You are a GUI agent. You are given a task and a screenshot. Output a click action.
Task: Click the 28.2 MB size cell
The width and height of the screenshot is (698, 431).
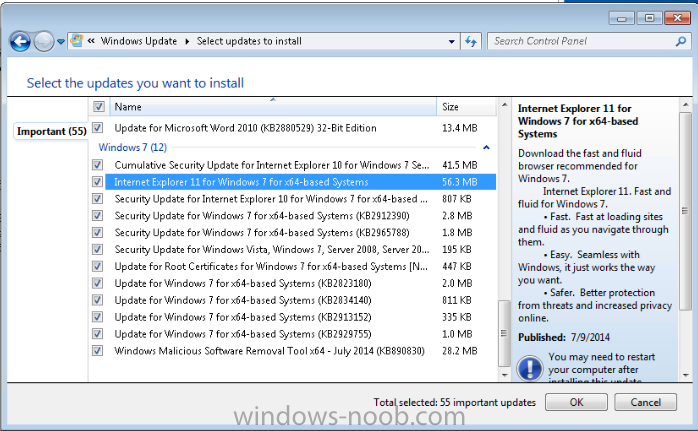[x=459, y=351]
